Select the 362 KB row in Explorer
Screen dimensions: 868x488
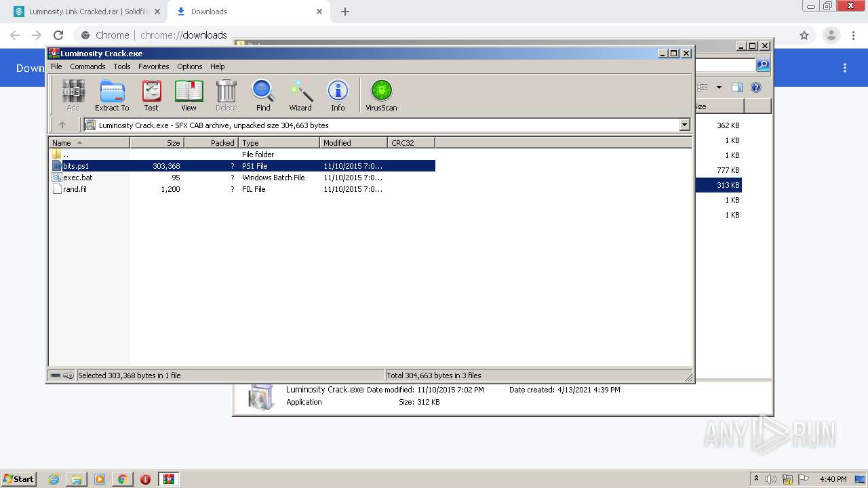(x=719, y=125)
